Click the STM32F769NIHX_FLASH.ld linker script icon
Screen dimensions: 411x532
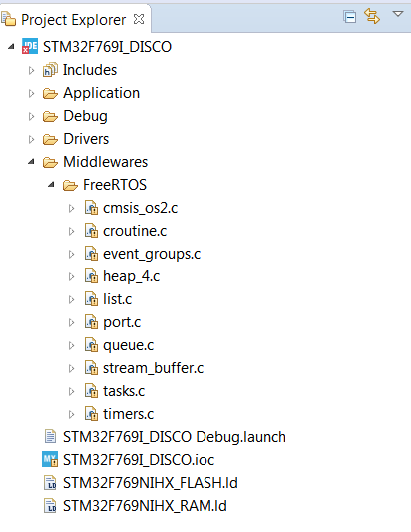[50, 483]
